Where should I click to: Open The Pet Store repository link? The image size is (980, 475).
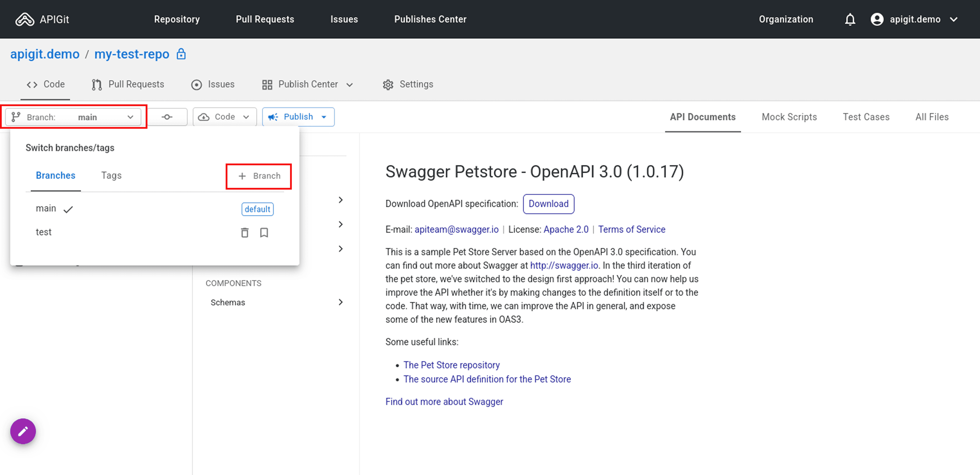coord(451,365)
